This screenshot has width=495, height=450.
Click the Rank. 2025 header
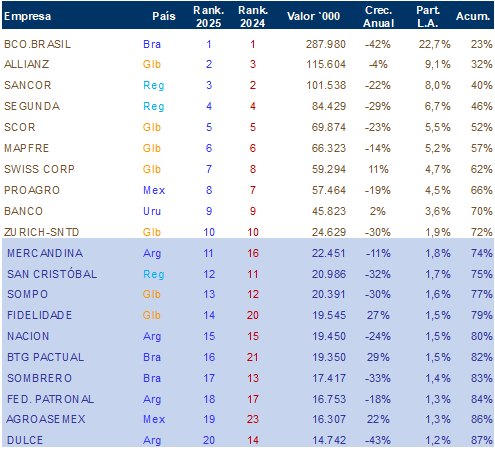click(x=209, y=17)
